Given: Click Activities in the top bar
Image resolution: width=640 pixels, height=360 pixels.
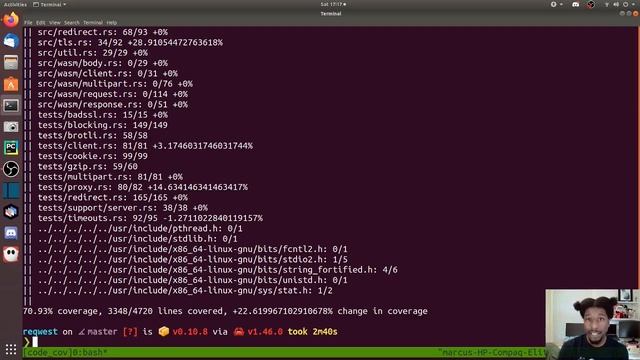Looking at the screenshot, I should pos(15,4).
